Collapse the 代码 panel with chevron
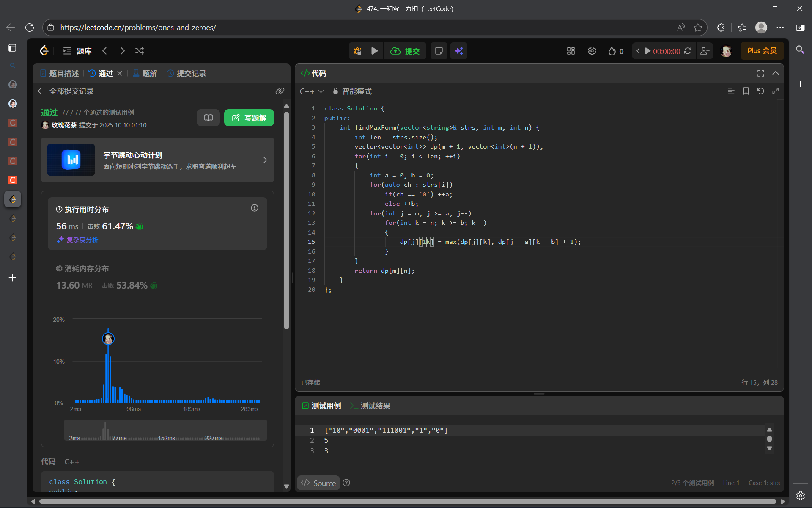Viewport: 812px width, 508px height. click(x=776, y=73)
